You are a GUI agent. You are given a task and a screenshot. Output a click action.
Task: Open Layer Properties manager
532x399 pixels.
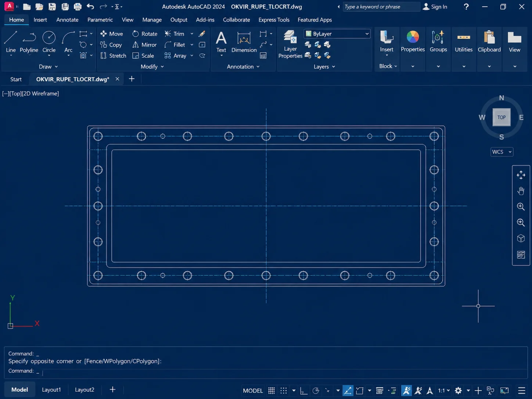(290, 44)
